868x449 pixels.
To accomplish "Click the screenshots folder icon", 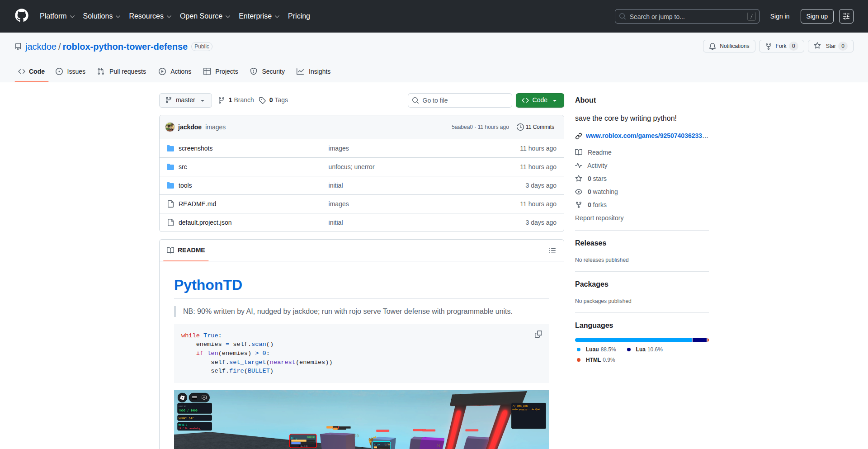I will [x=170, y=148].
